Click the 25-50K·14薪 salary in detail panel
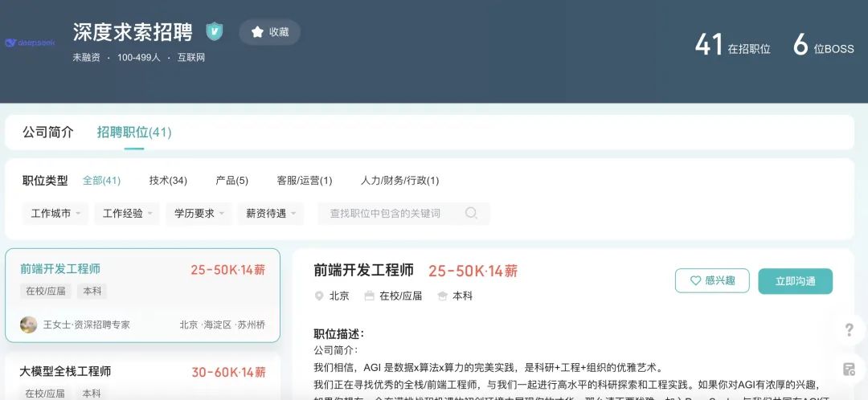The height and width of the screenshot is (400, 868). (x=473, y=271)
